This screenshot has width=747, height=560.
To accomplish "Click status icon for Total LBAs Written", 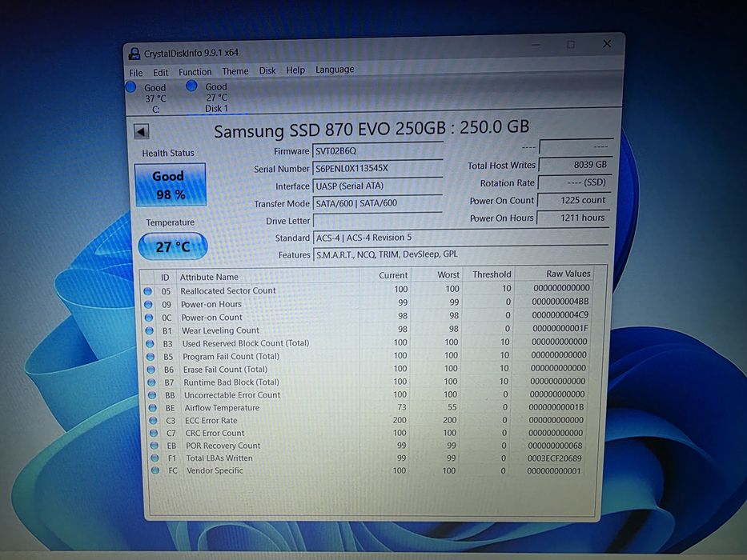I will coord(155,458).
